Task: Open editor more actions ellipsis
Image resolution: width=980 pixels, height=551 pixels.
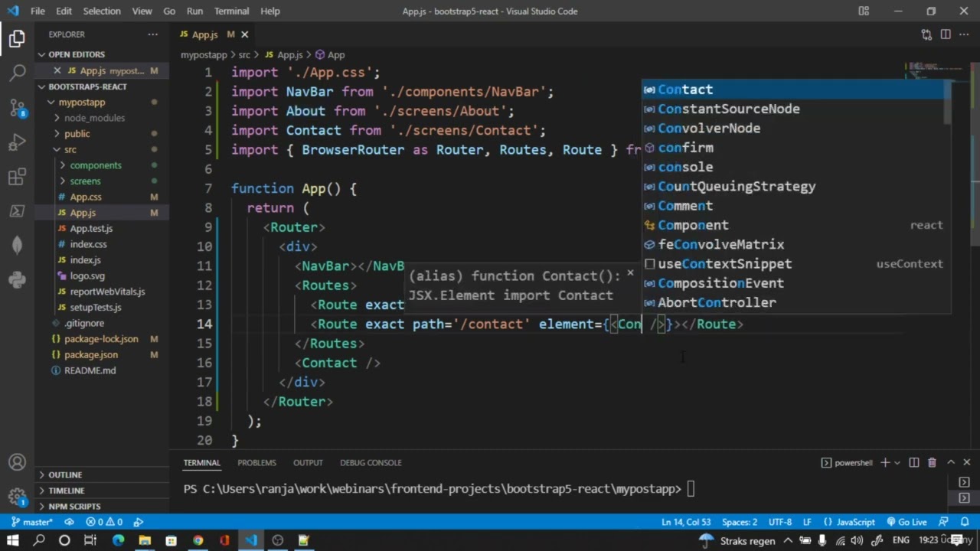Action: pos(964,34)
